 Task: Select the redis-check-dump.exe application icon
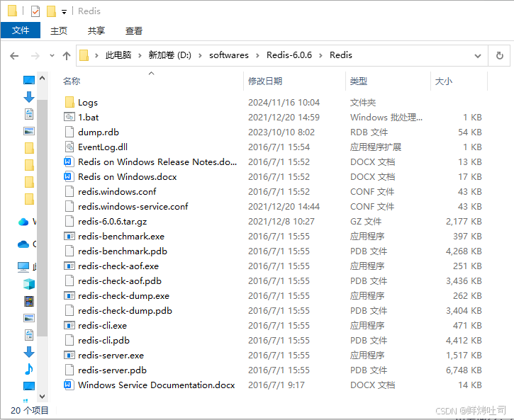(69, 295)
